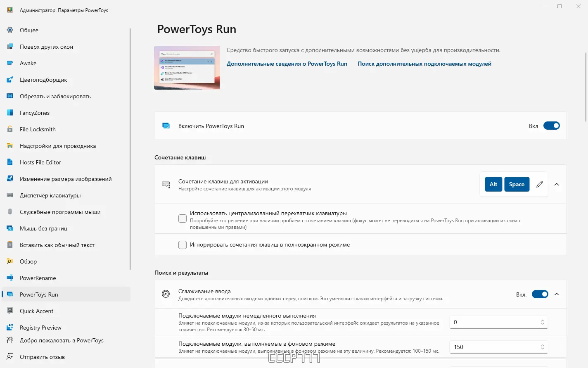Open Добро пожаловать в PowerToys
Image resolution: width=588 pixels, height=368 pixels.
(x=66, y=340)
